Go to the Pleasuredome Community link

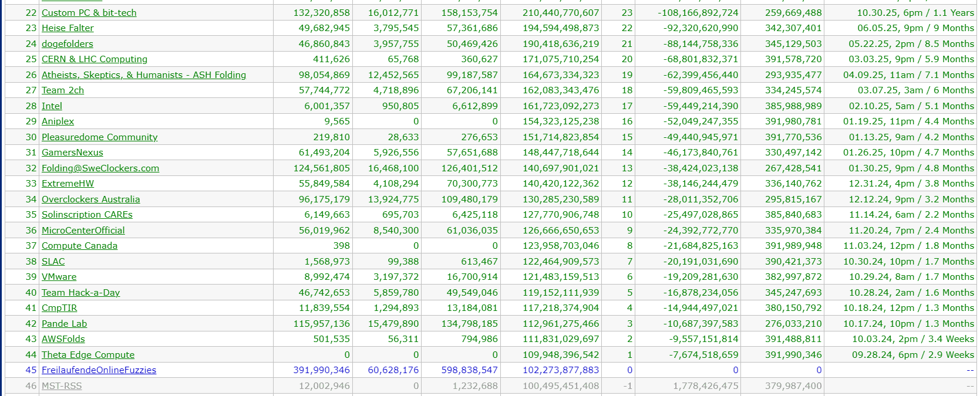(x=100, y=137)
